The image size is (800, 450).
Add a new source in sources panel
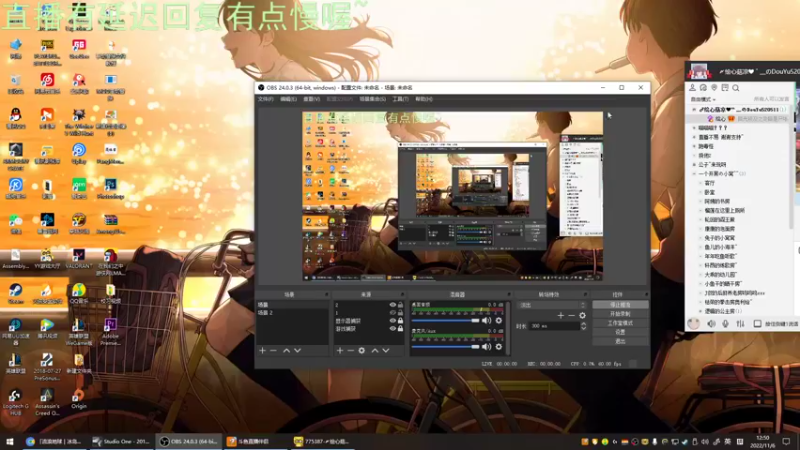point(340,351)
